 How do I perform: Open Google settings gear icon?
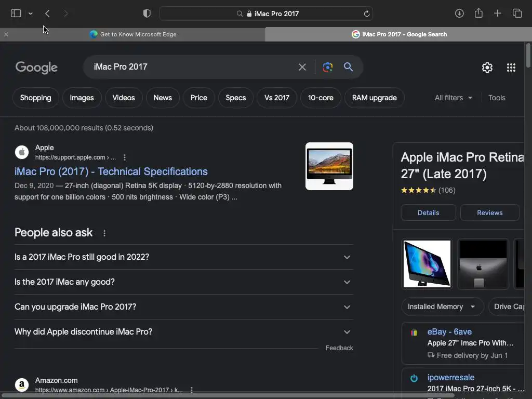tap(487, 68)
